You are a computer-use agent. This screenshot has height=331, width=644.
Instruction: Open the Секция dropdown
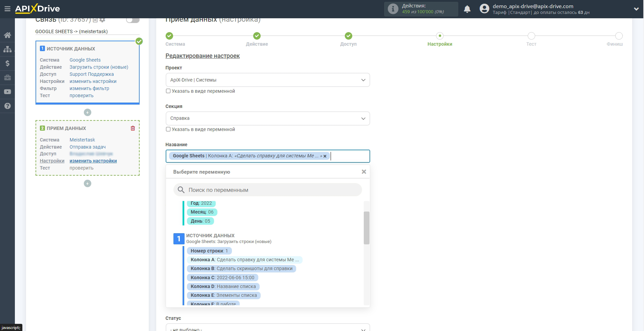(268, 118)
